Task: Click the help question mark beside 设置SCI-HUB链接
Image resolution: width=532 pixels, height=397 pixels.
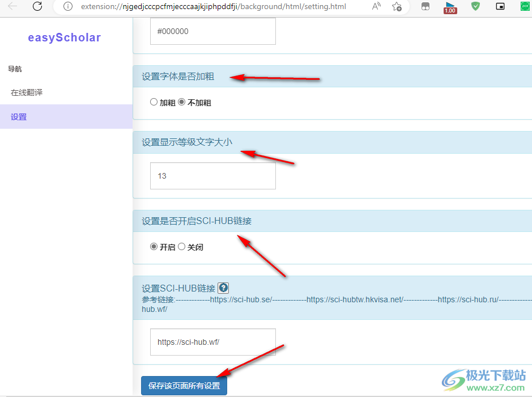Action: coord(223,288)
